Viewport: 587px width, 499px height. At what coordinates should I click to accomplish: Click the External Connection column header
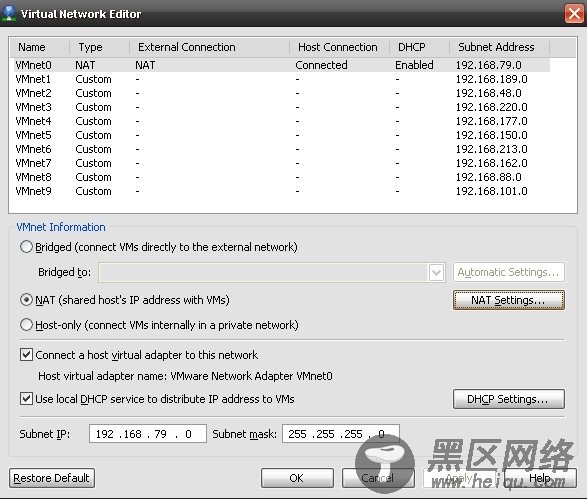coord(210,47)
